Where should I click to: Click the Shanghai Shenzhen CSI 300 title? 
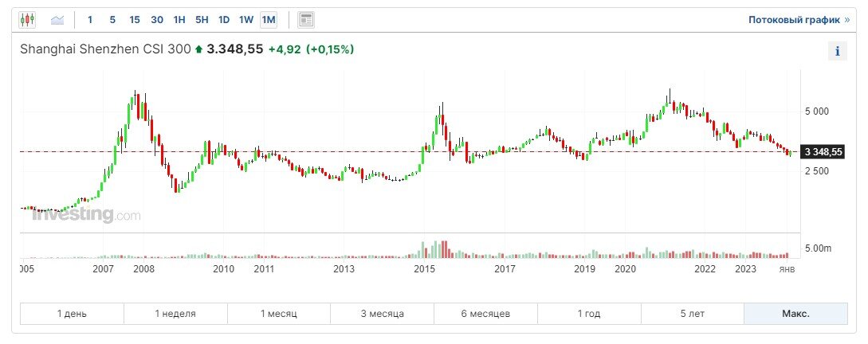(x=106, y=49)
